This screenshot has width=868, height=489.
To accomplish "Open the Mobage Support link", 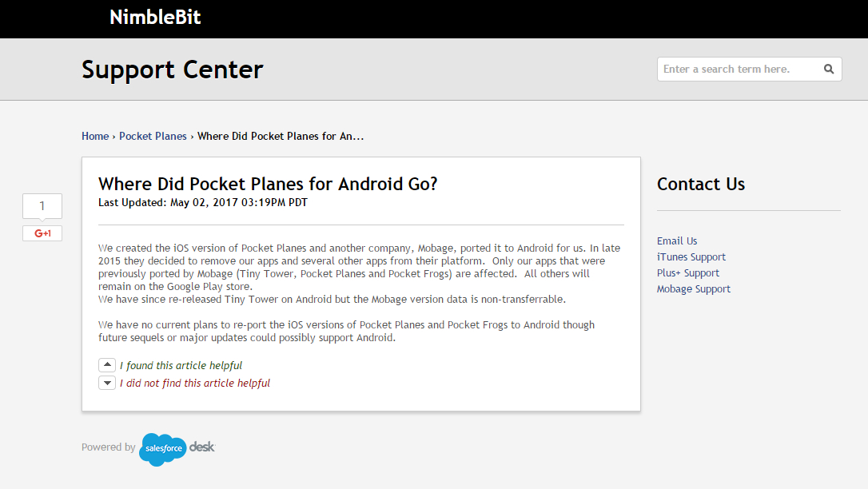I will 693,288.
